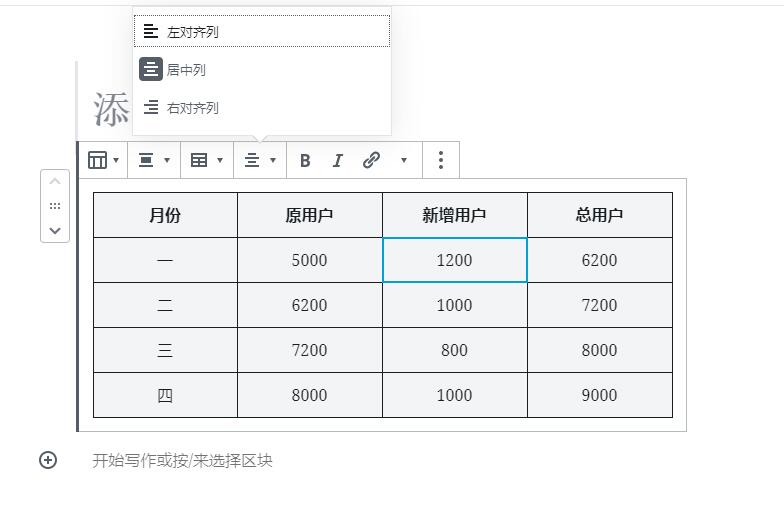
Task: Click the 1000 cell in row 四
Action: pos(455,395)
